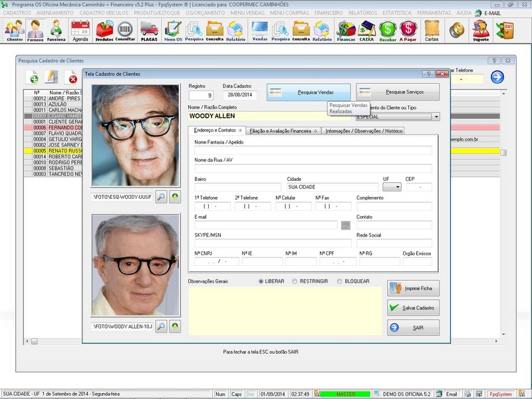The width and height of the screenshot is (532, 399).
Task: Click the client list vertical scrollbar
Action: (503, 153)
